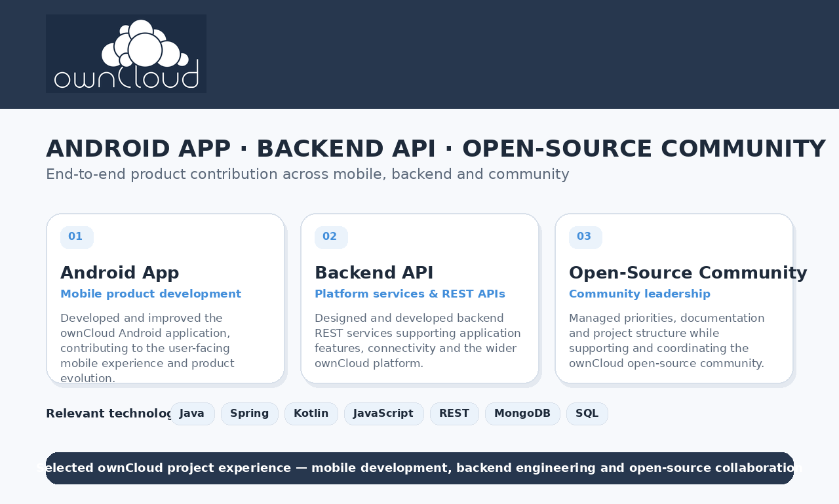Click the 'Open-Source Community' card title
Image resolution: width=839 pixels, height=504 pixels.
688,273
